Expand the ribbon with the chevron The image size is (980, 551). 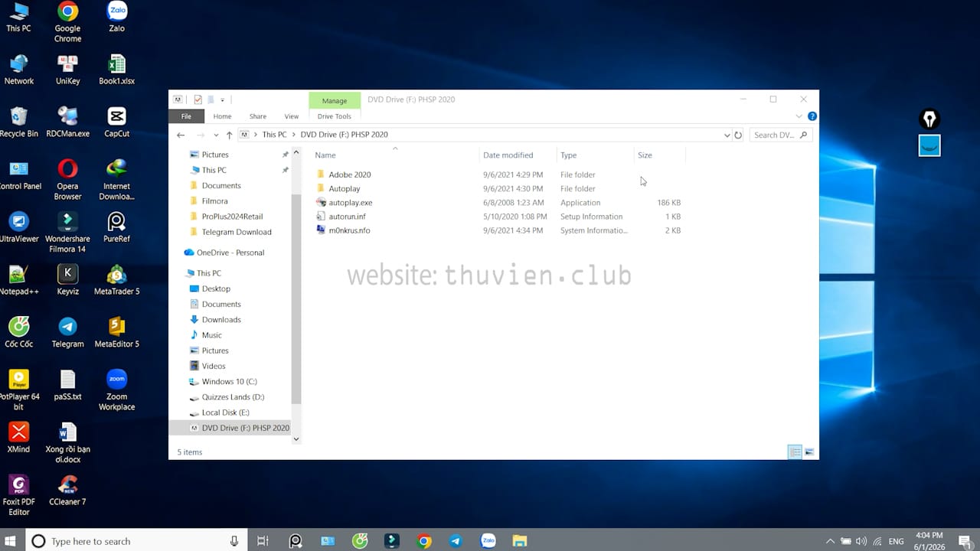point(799,116)
